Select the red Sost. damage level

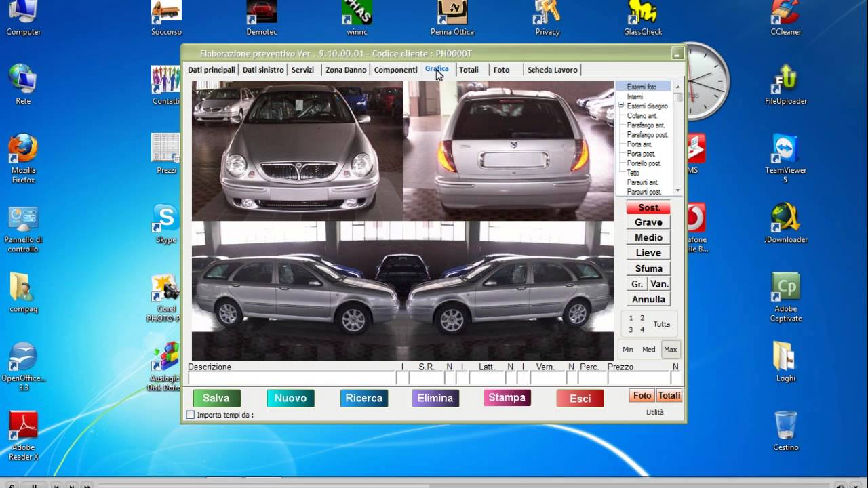pyautogui.click(x=648, y=207)
